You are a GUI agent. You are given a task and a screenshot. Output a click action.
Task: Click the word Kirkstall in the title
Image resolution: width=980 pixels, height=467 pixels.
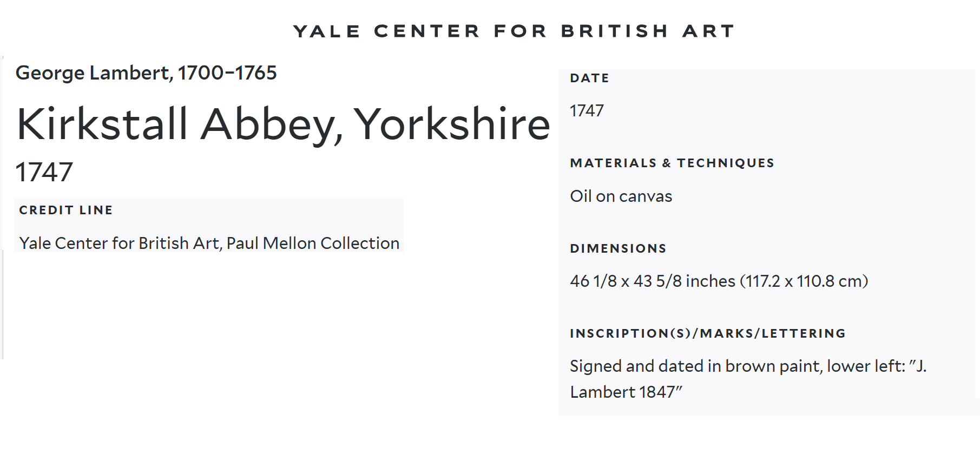click(102, 124)
